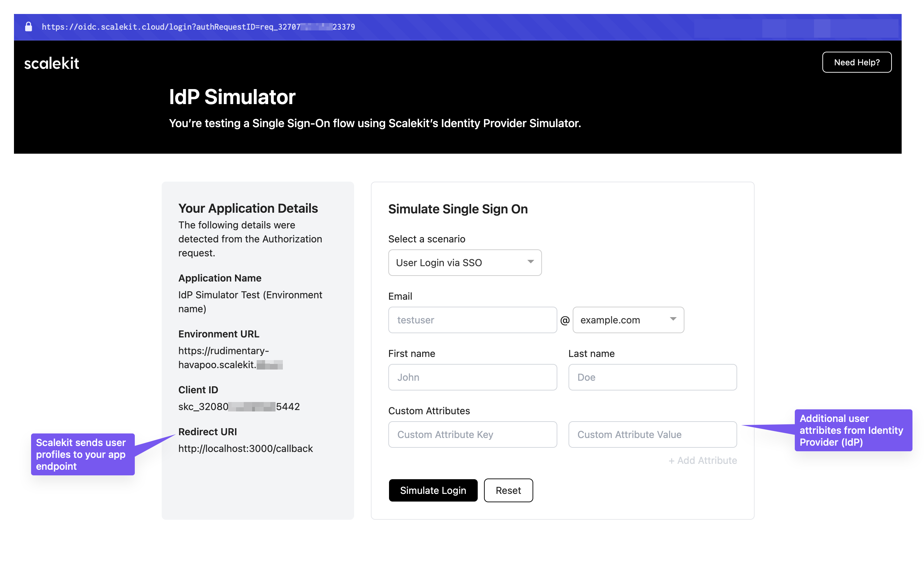Click the 'Scalekit sends user profiles' callout
Screen dimensions: 924x577
[82, 454]
